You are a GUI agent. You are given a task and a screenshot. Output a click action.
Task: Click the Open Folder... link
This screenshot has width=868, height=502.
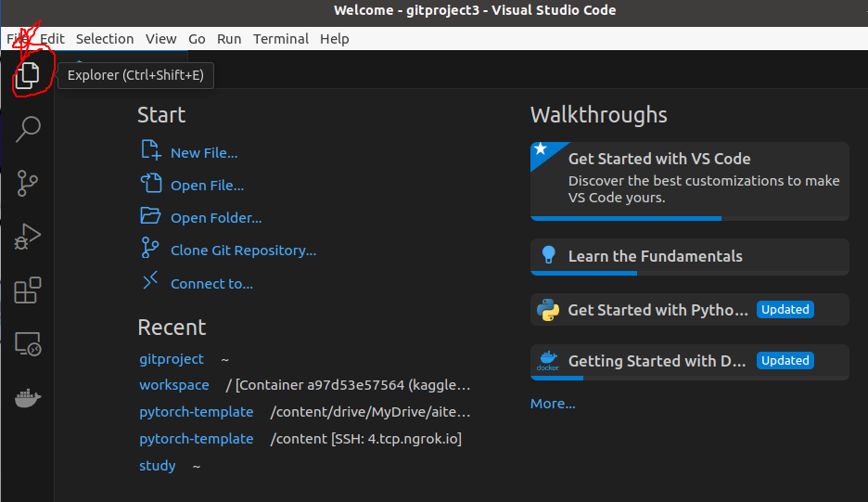click(x=216, y=218)
